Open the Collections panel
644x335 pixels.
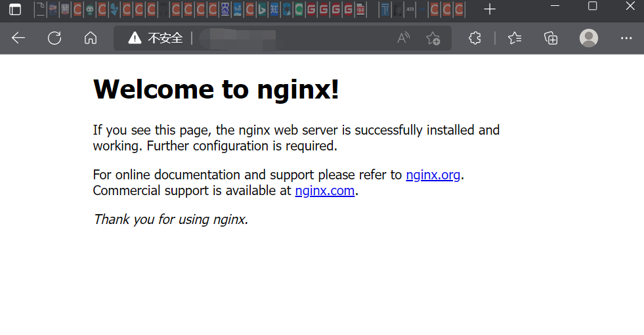click(551, 38)
